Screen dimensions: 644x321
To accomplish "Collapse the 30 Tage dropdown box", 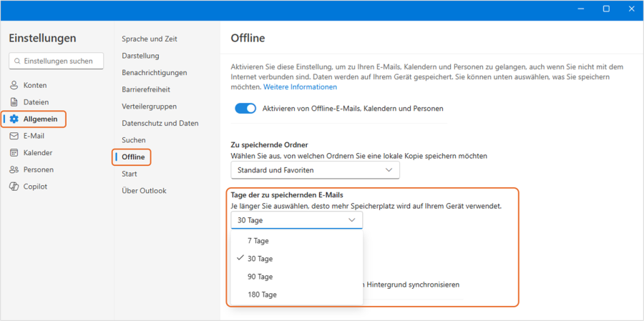I will point(296,220).
